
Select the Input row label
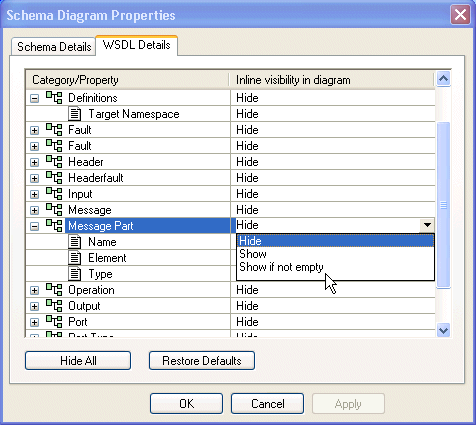point(80,194)
